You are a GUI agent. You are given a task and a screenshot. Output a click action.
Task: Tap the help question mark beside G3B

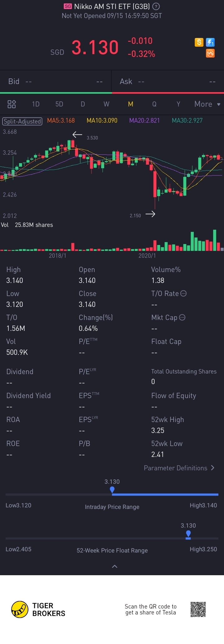157,6
